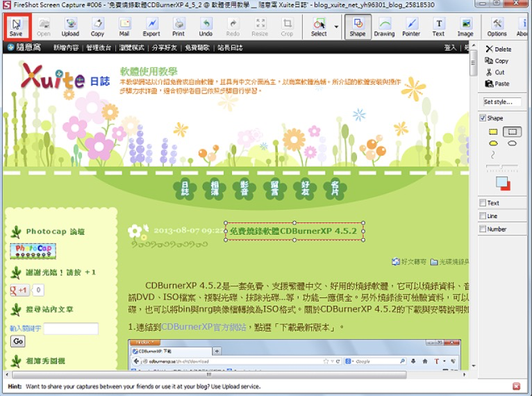Select the Pointer tool
Image resolution: width=532 pixels, height=396 pixels.
click(x=411, y=27)
